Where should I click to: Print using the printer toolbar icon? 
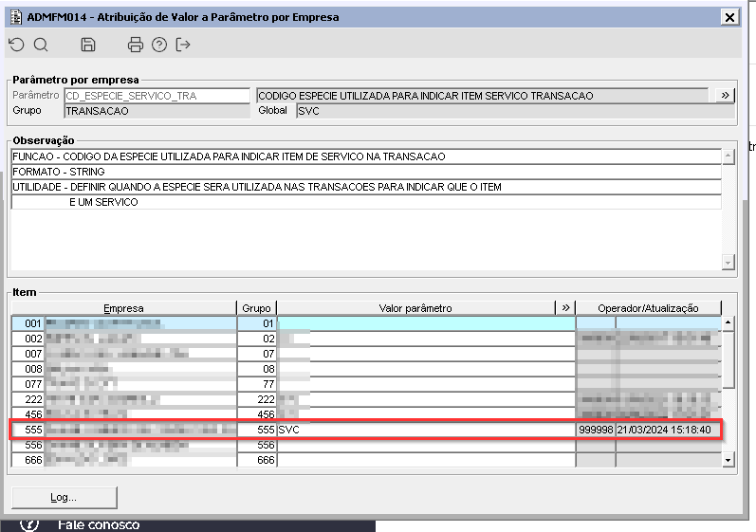tap(135, 45)
